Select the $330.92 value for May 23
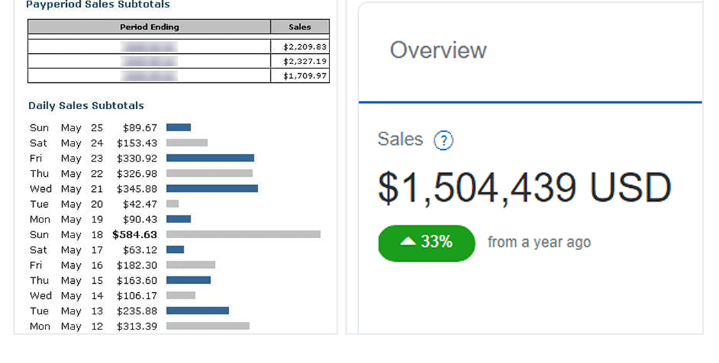This screenshot has width=719, height=363. (137, 158)
